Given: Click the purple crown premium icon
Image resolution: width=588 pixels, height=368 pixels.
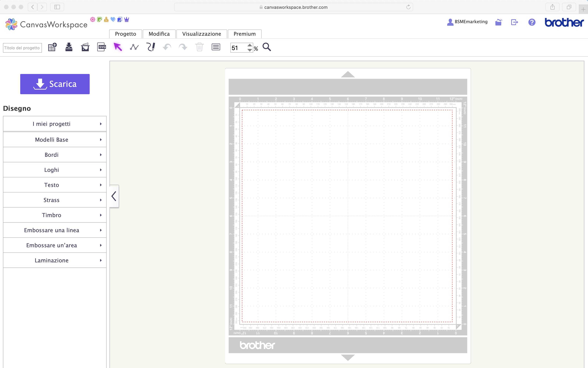Looking at the screenshot, I should (x=127, y=20).
